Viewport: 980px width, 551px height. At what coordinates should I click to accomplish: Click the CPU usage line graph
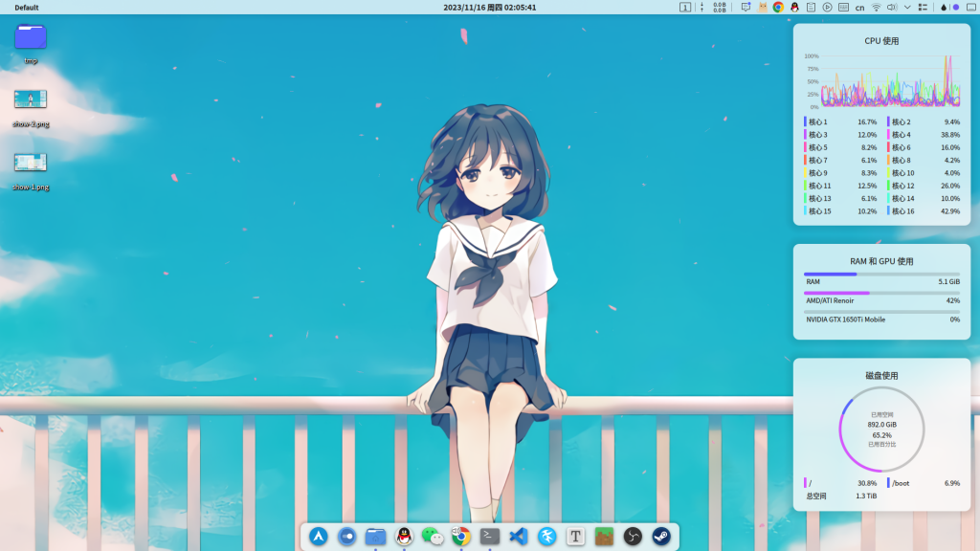(x=890, y=81)
